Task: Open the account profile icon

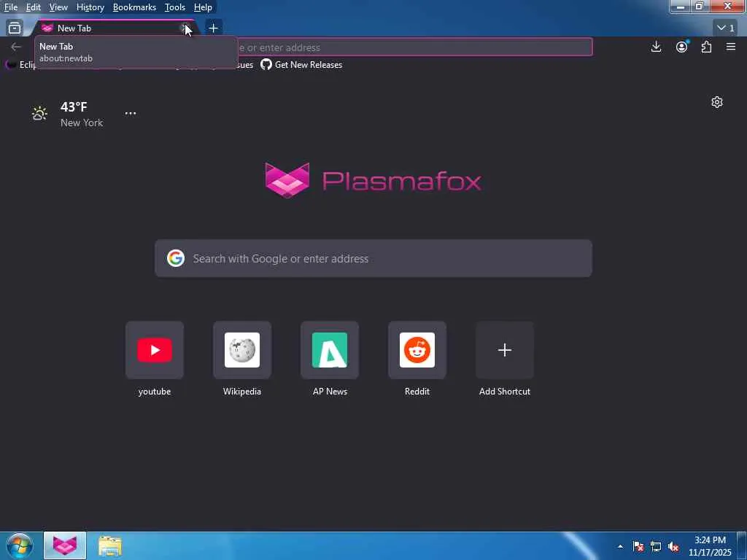Action: coord(682,47)
